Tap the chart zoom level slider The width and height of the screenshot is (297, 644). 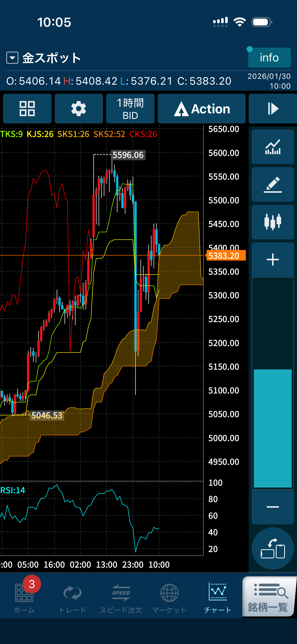coord(273,383)
